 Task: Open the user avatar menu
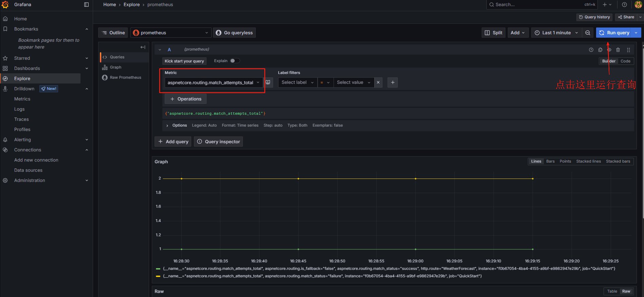[638, 5]
